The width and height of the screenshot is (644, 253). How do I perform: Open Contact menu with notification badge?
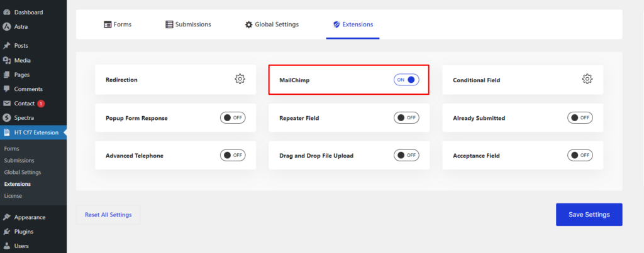23,104
